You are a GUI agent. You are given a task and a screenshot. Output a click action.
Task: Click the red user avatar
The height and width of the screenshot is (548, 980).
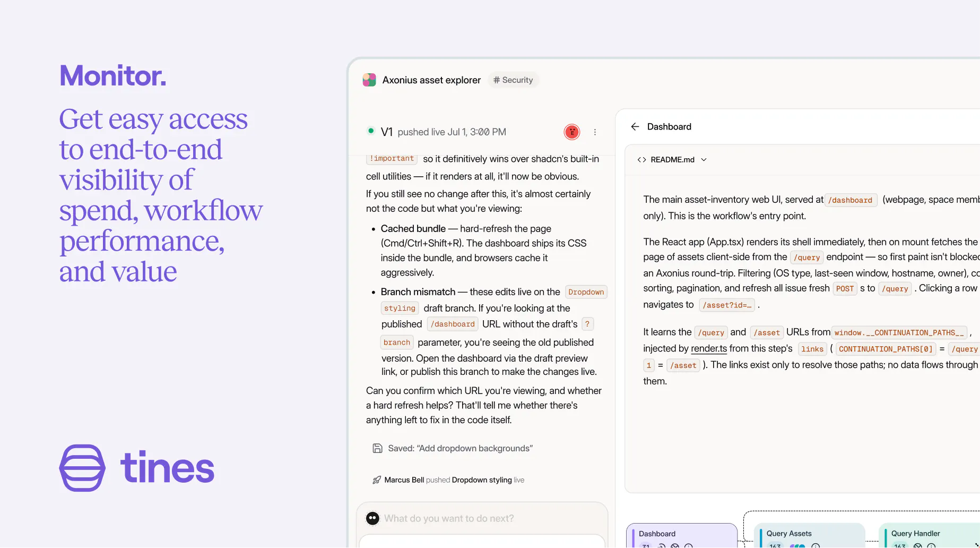[572, 132]
